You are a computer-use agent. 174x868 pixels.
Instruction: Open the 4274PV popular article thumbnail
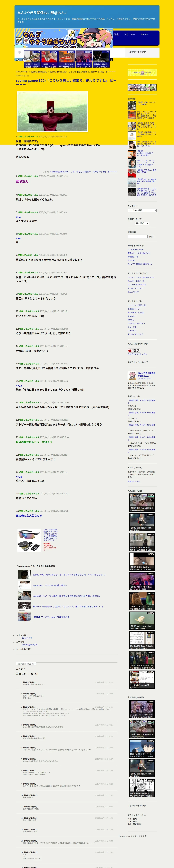(142, 562)
